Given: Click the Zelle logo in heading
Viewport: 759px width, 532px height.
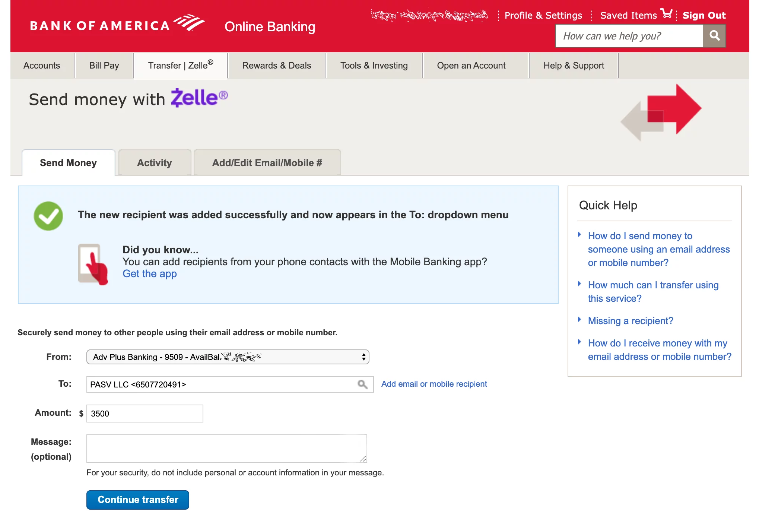Looking at the screenshot, I should [x=199, y=98].
